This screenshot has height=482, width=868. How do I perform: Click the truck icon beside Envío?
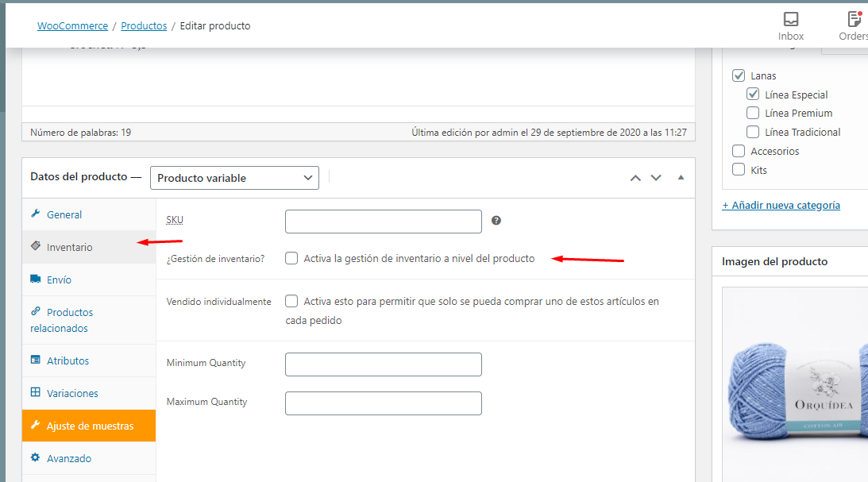35,280
